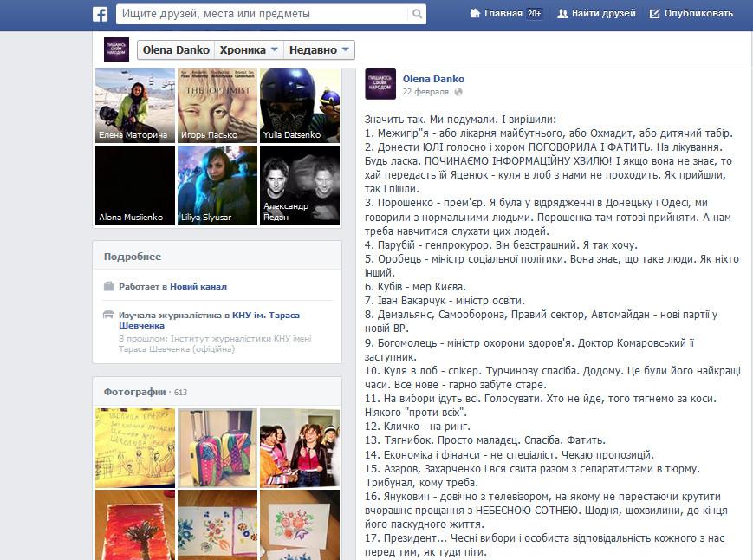This screenshot has height=560, width=753.
Task: Open the Новий канал workplace link
Action: [198, 286]
